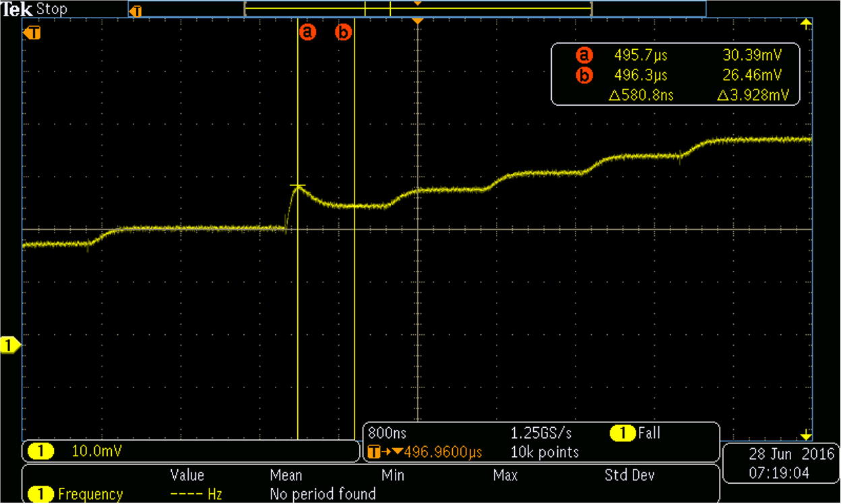Click the Value column header
This screenshot has width=841, height=504.
point(187,476)
